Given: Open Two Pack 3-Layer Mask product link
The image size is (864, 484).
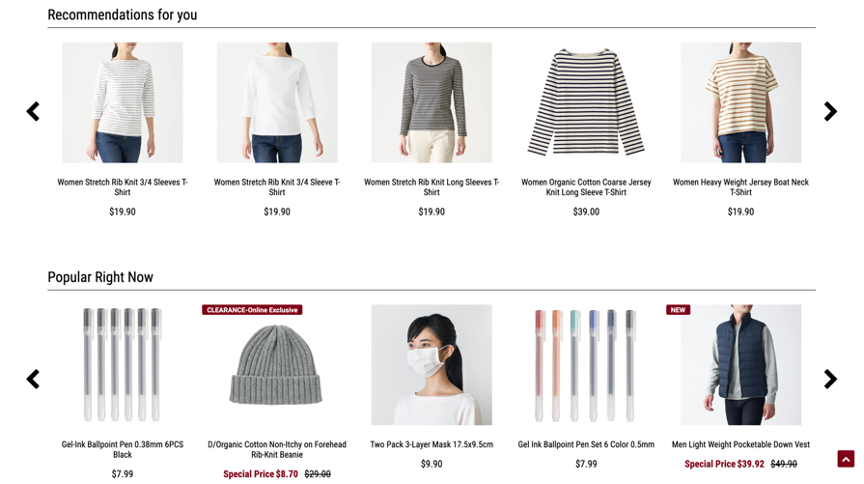Looking at the screenshot, I should pos(431,444).
